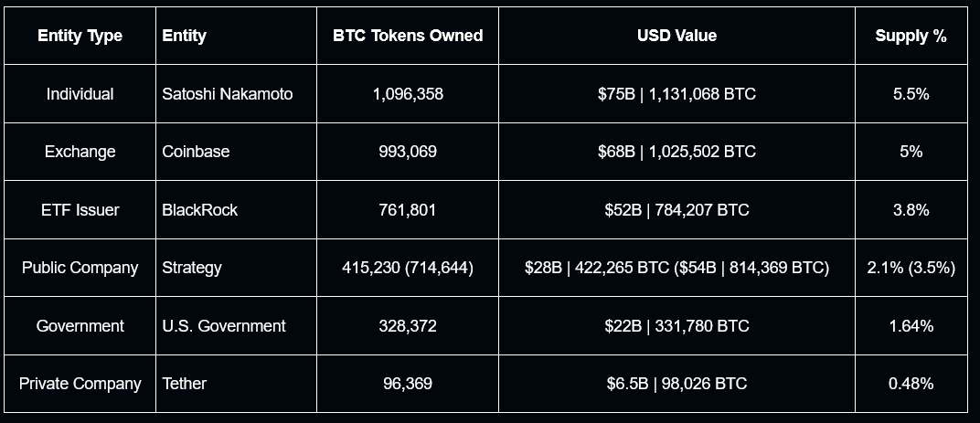The image size is (980, 423).
Task: Click the 1,096,358 tokens owned value
Action: tap(408, 94)
